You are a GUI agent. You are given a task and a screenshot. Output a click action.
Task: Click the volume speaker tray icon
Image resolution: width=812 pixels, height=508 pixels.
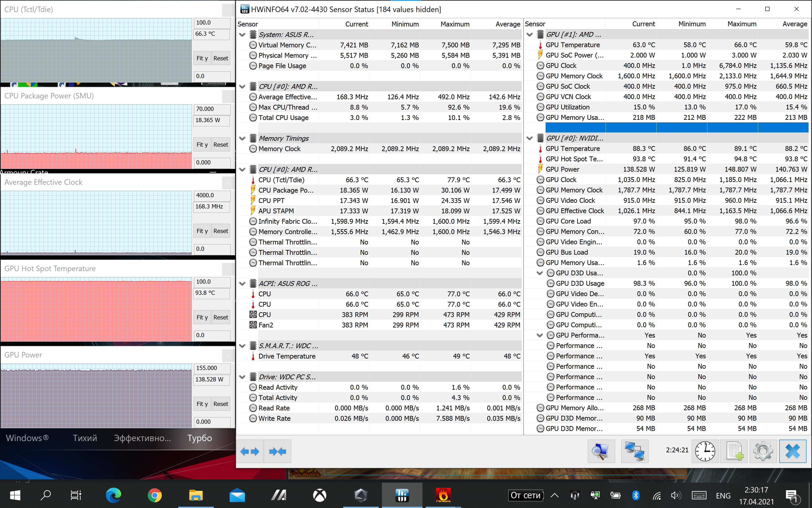tap(676, 495)
